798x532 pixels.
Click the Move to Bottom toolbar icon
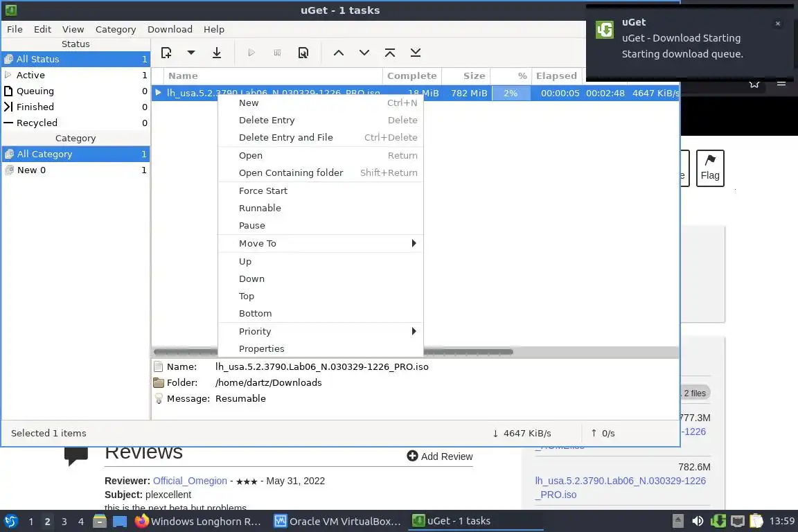pyautogui.click(x=416, y=53)
